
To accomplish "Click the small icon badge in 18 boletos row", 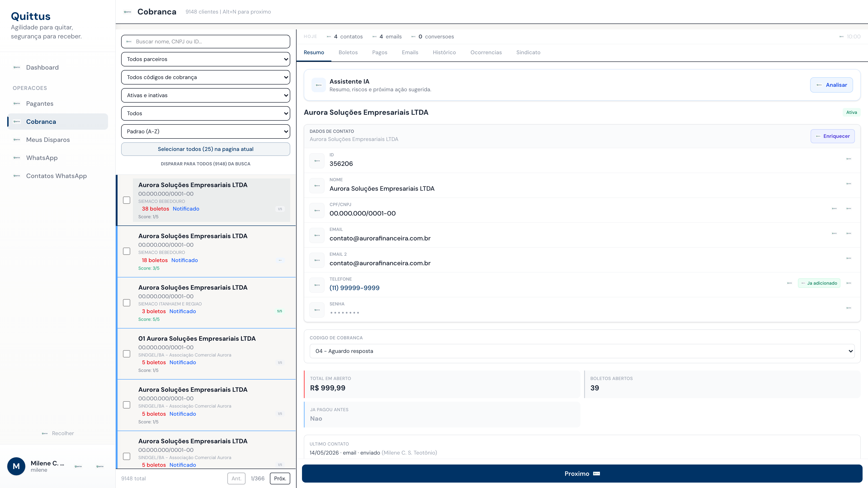I will [280, 260].
